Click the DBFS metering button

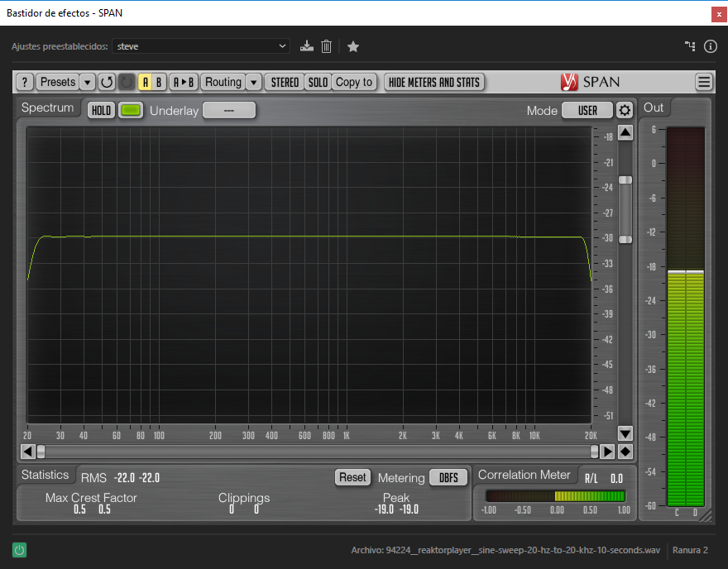click(x=448, y=477)
